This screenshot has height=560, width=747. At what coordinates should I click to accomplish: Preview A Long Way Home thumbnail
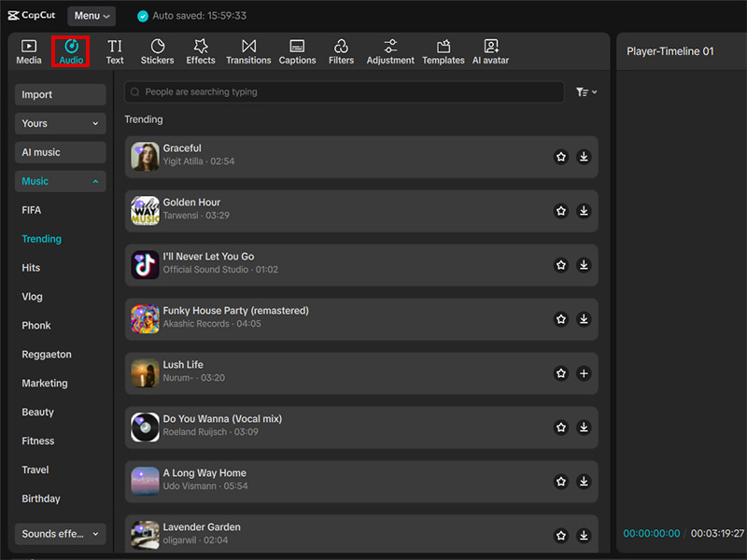[145, 482]
